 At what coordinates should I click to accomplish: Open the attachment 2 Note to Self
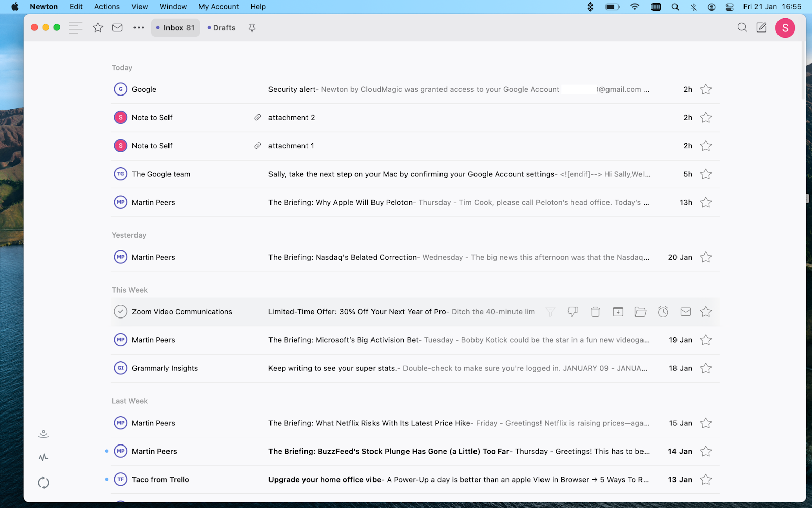click(x=415, y=118)
